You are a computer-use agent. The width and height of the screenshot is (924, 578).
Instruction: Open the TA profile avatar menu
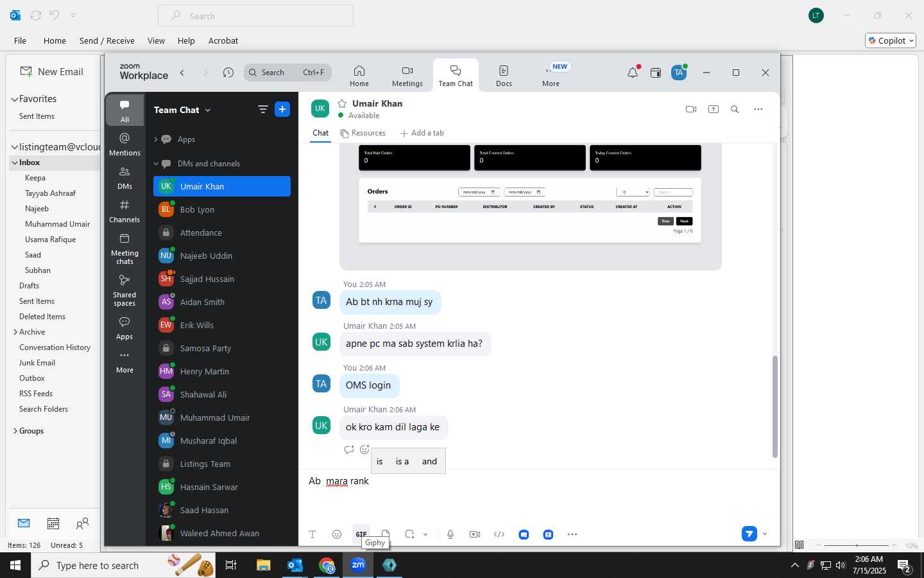click(679, 73)
